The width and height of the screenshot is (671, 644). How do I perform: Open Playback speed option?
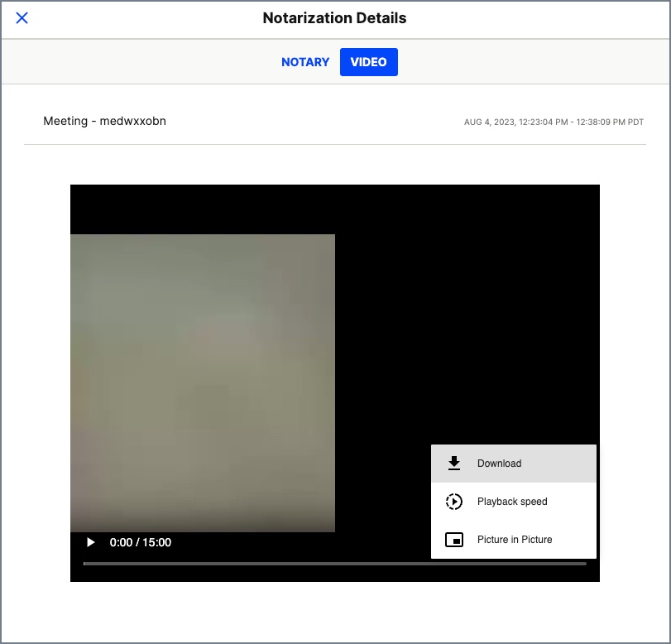(514, 502)
